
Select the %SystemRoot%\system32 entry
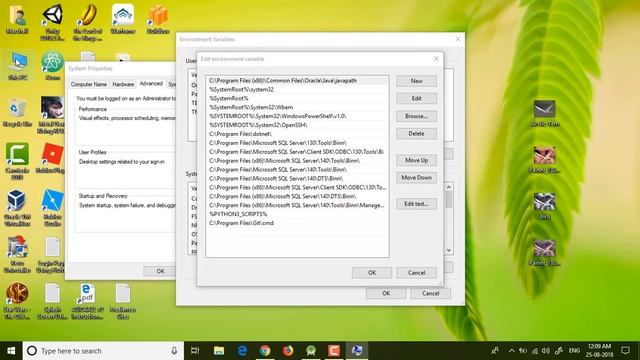(x=297, y=89)
